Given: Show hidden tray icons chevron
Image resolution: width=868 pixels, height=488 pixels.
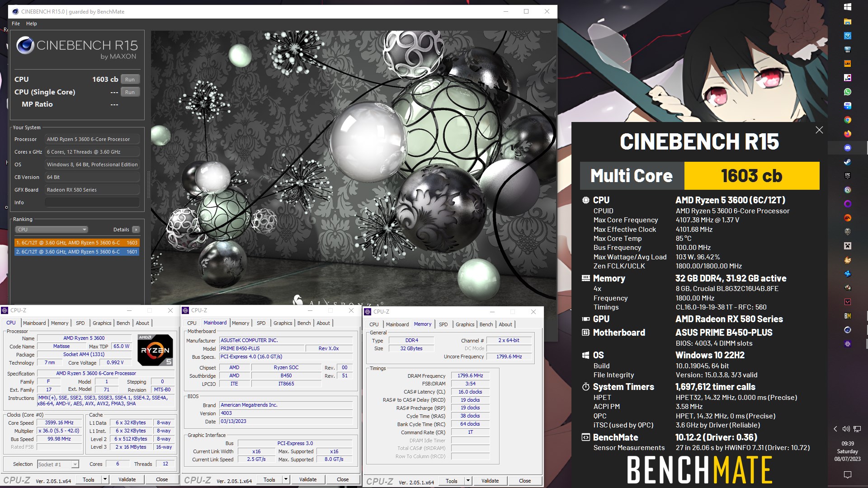Looking at the screenshot, I should click(835, 429).
